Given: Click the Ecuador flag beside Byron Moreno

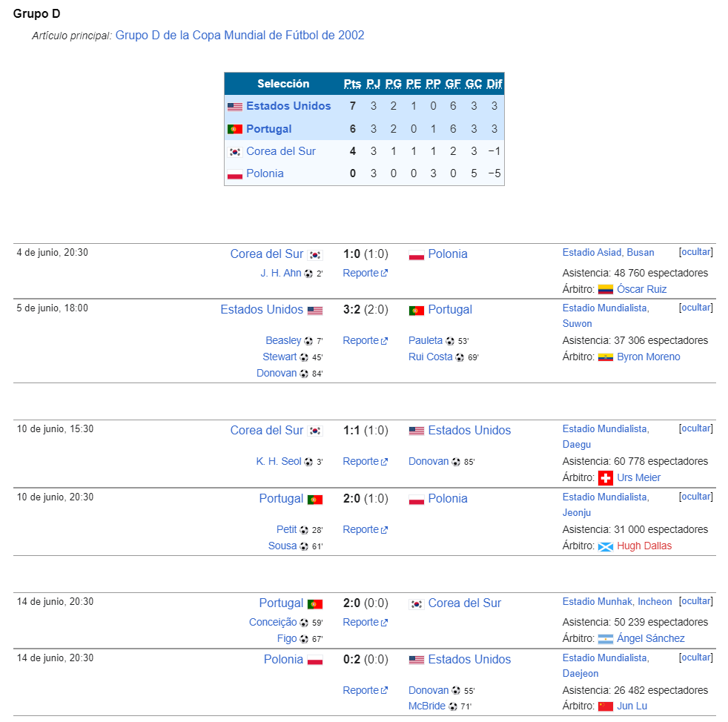Looking at the screenshot, I should coord(606,357).
